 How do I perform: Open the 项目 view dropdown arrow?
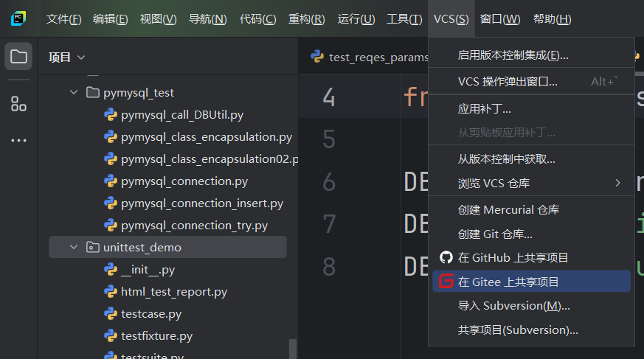click(x=81, y=57)
